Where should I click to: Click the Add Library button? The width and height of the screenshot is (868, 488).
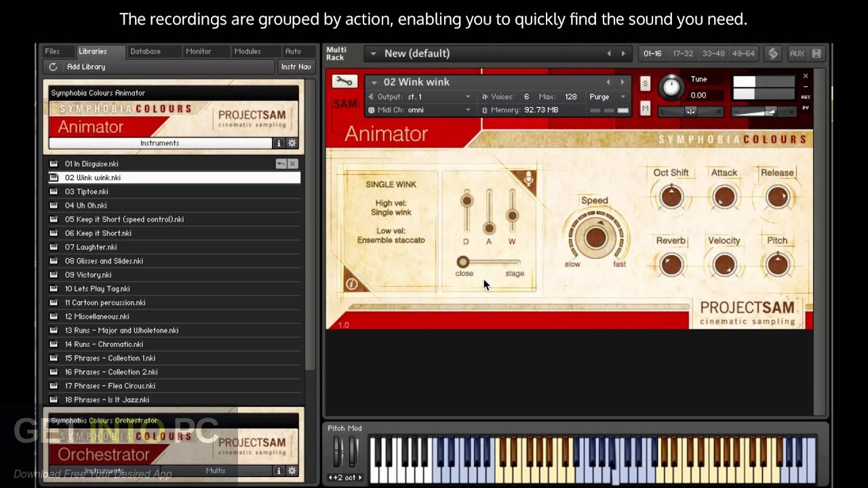pos(86,66)
